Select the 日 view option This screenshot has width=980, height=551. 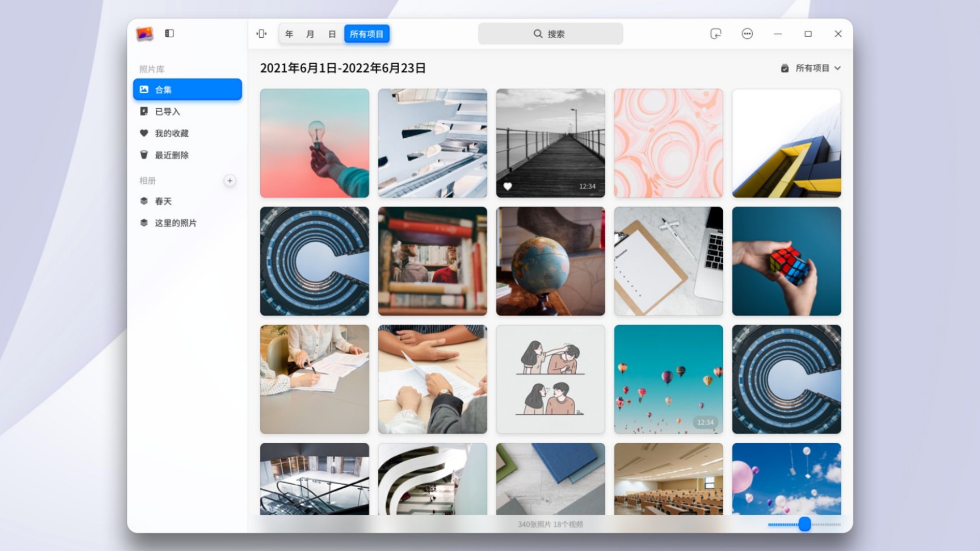coord(332,34)
